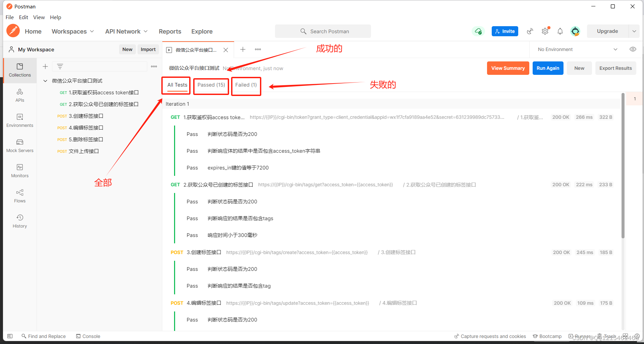The width and height of the screenshot is (644, 344).
Task: Open the View menu
Action: [39, 17]
